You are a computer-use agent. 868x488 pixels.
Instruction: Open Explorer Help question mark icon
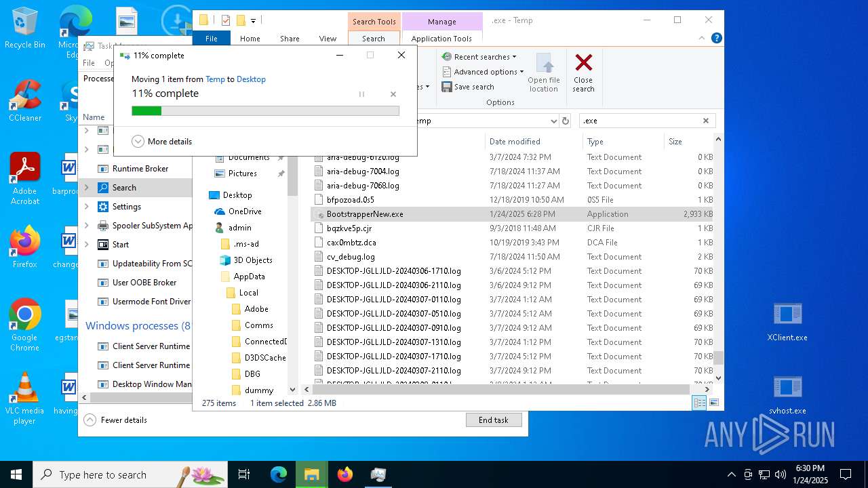[716, 39]
